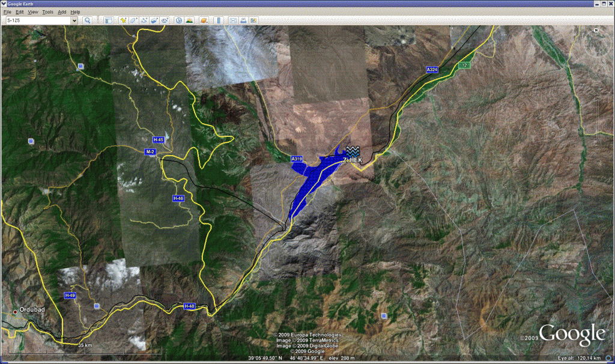This screenshot has height=364, width=615.
Task: Open view in Google Maps icon
Action: pos(253,20)
